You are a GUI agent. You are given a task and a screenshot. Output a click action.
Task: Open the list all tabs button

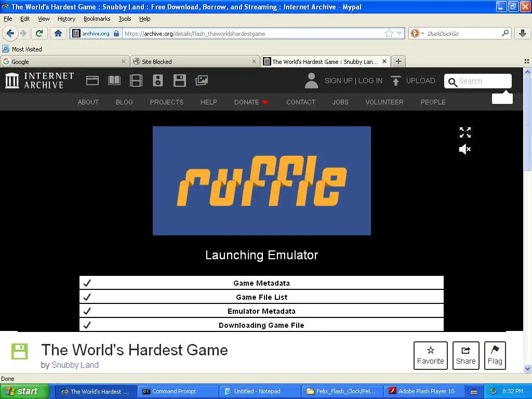pyautogui.click(x=527, y=61)
